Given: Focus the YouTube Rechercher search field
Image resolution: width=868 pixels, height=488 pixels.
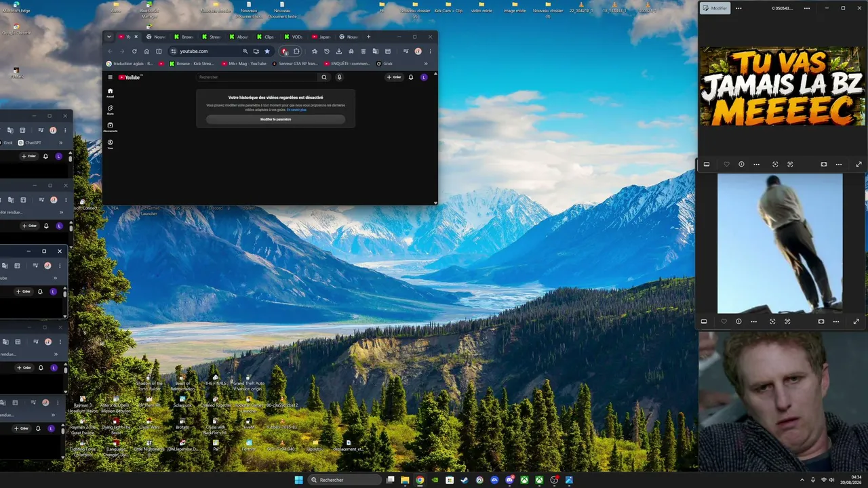Looking at the screenshot, I should (x=257, y=77).
